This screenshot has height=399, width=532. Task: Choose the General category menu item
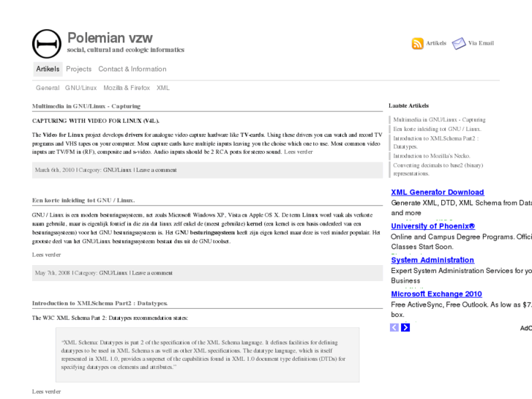(48, 88)
